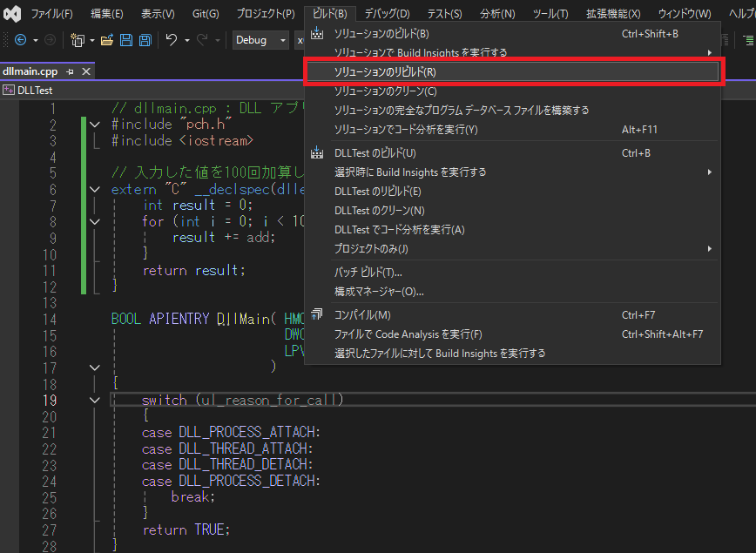Open 構成マネージャー(O)... dialog

379,292
